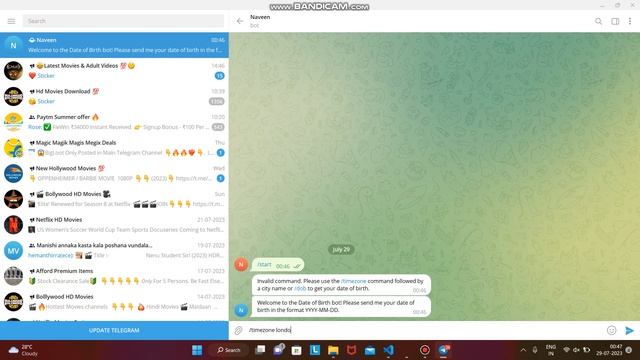Image resolution: width=640 pixels, height=360 pixels.
Task: Open Manishi annaka kasta kala poshana group
Action: (114, 251)
